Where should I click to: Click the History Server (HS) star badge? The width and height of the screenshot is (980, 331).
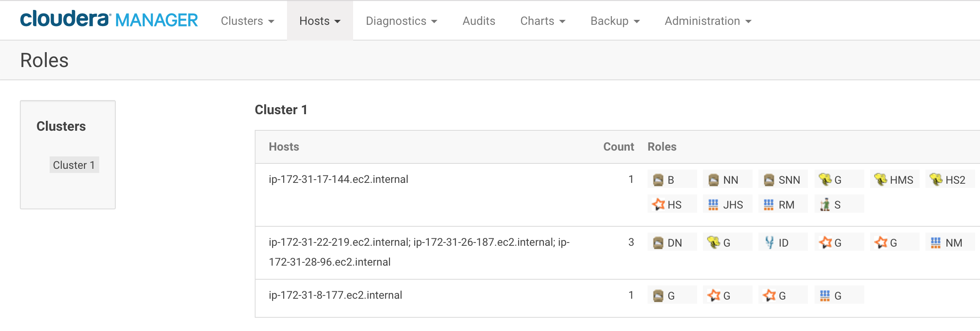671,204
